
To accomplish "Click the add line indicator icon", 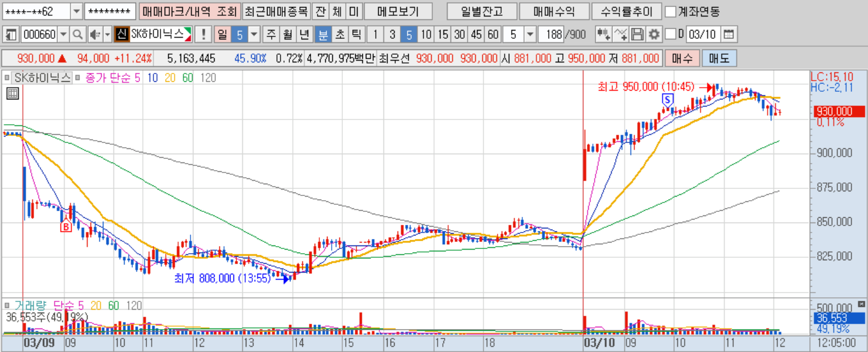I will click(620, 35).
